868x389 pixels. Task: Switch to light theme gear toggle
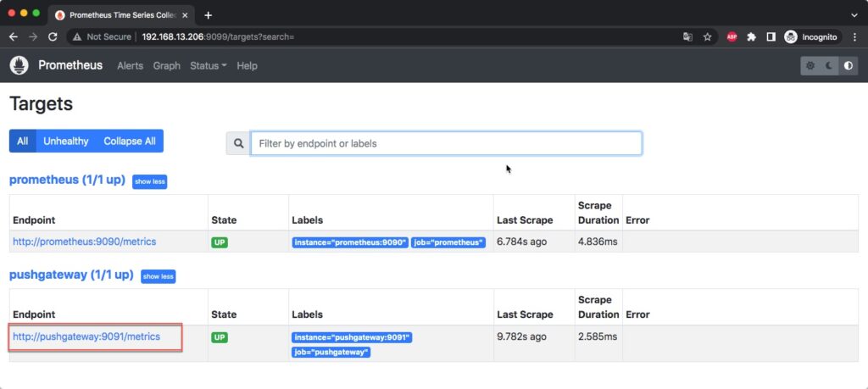pos(810,66)
